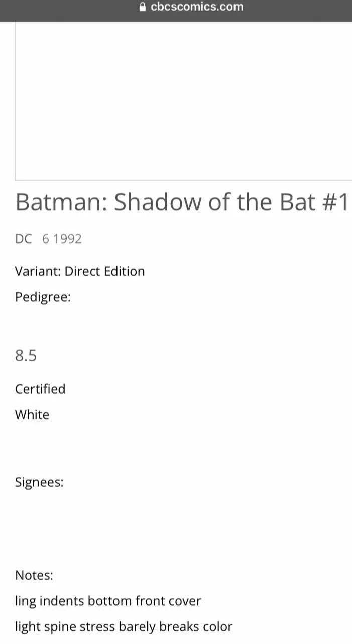The image size is (352, 644).
Task: Tap the 'Certified' status text
Action: tap(40, 389)
